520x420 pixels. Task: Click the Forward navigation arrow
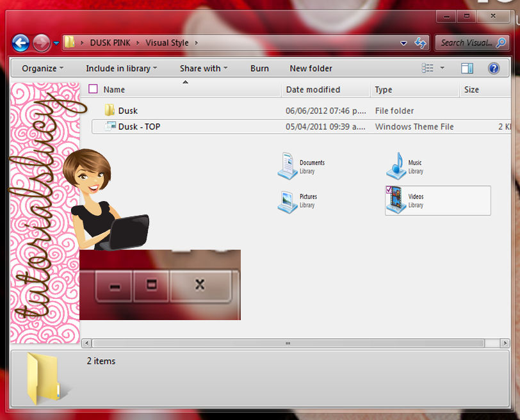(x=41, y=43)
